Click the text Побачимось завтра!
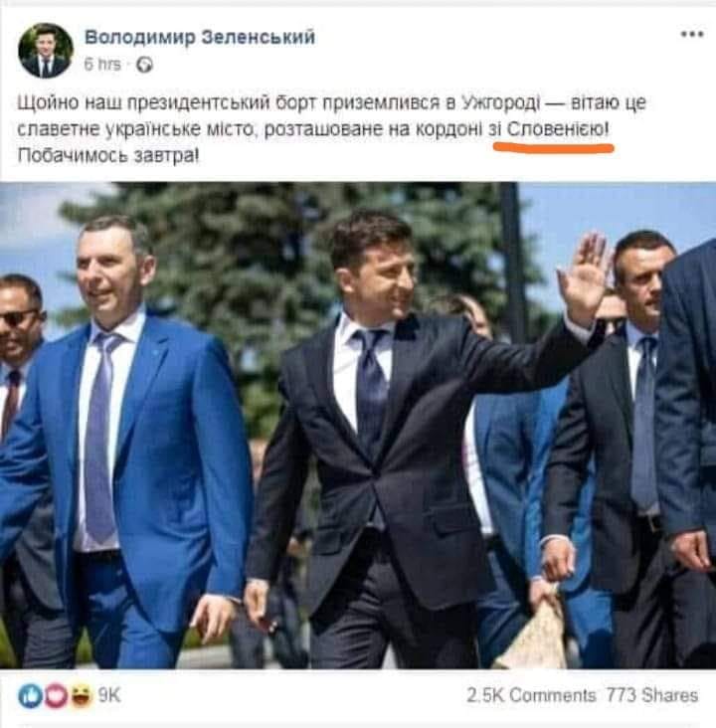Screen dimensions: 716x728 point(108,155)
